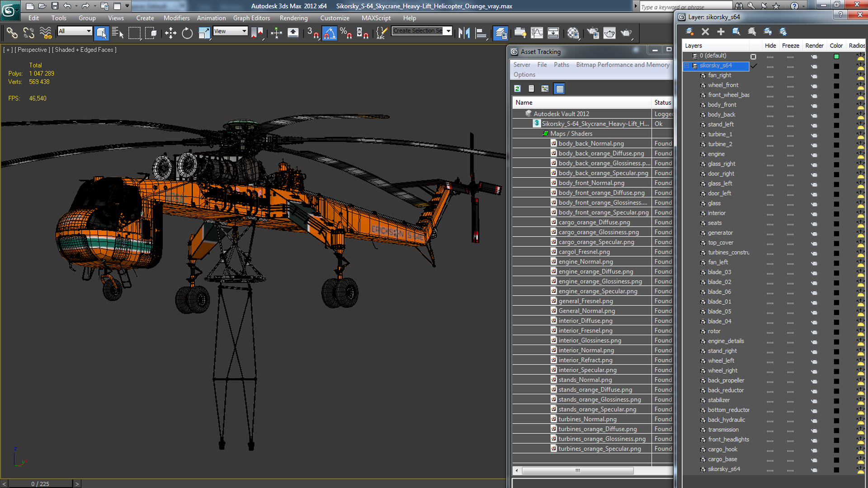Viewport: 868px width, 488px height.
Task: Select body_back_Normal.png in asset list
Action: [591, 143]
